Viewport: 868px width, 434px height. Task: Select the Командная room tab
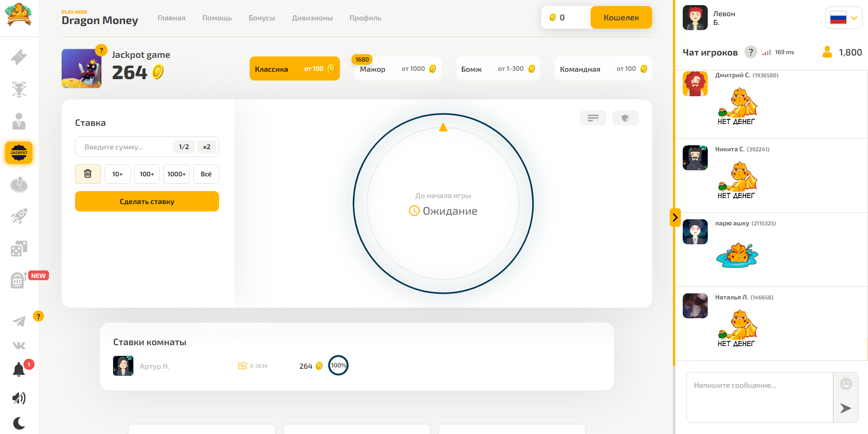604,68
